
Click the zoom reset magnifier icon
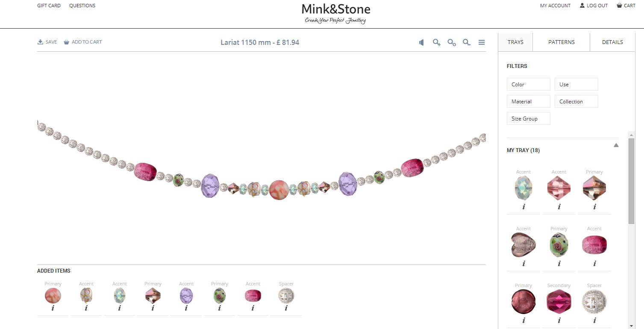pos(452,42)
